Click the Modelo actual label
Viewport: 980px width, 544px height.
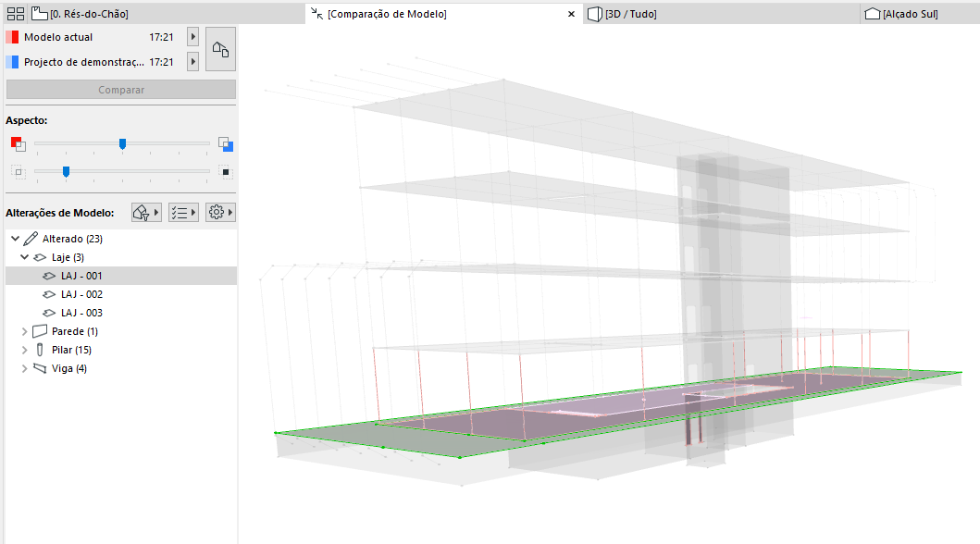[x=58, y=37]
